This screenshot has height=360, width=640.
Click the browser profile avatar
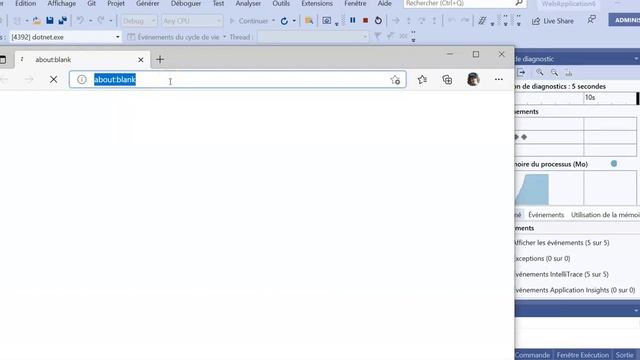click(x=473, y=79)
